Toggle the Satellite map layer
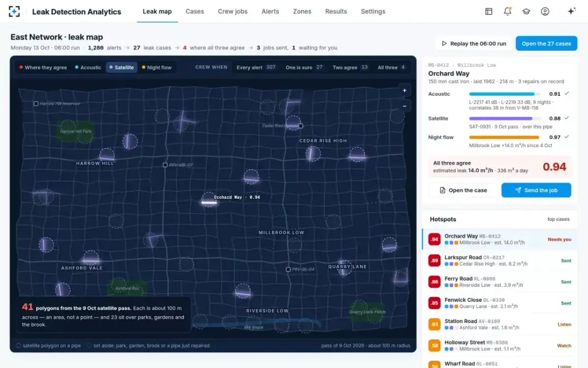Viewport: 588px width, 368px height. click(x=122, y=67)
